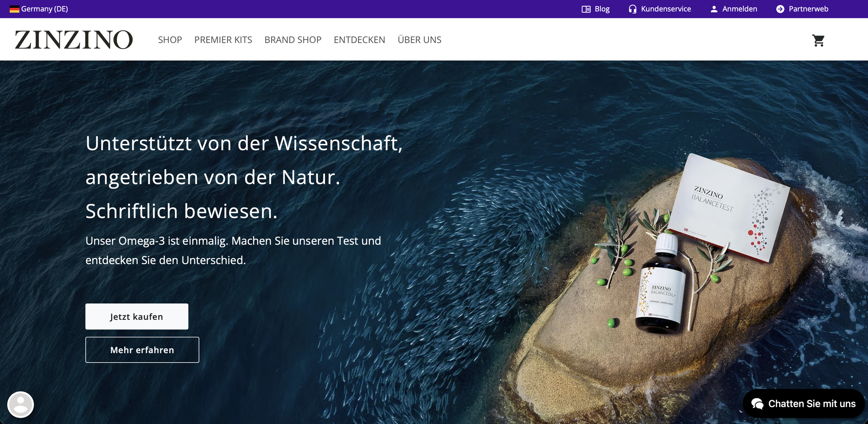Click the Partnerweb arrow icon
The width and height of the screenshot is (868, 424).
(780, 9)
